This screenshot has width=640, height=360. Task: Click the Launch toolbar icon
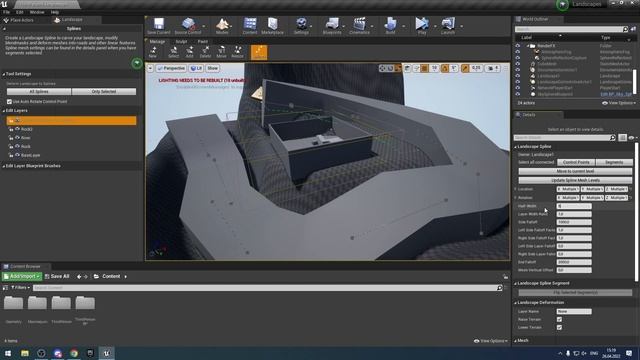[448, 26]
